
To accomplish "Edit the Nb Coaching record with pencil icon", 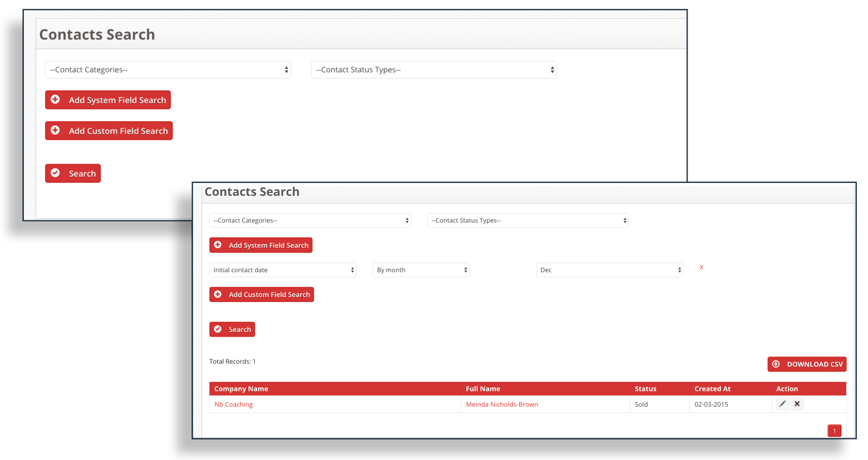I will point(783,404).
